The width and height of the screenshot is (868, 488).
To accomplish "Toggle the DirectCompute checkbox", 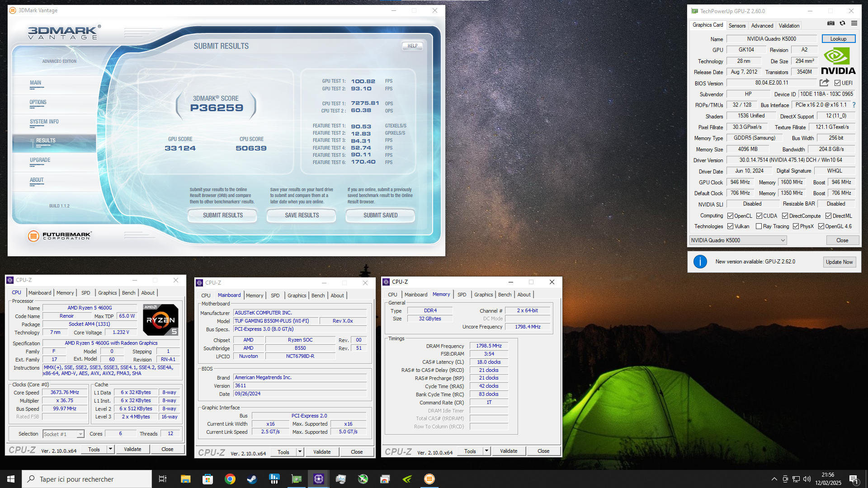I will 785,216.
